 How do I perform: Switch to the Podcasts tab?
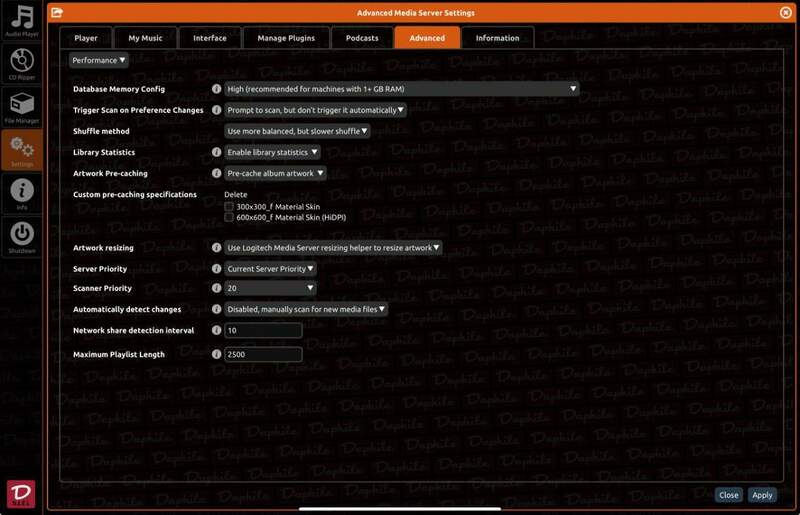click(x=362, y=38)
